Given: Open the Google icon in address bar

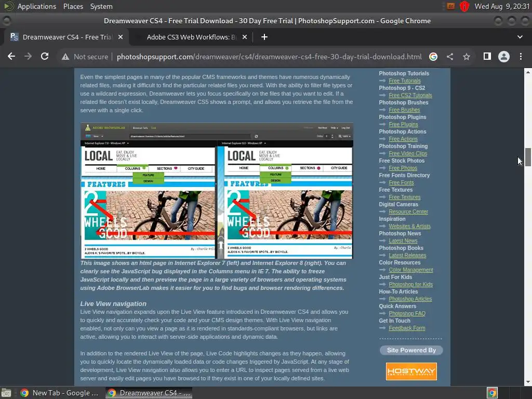Looking at the screenshot, I should coord(433,57).
